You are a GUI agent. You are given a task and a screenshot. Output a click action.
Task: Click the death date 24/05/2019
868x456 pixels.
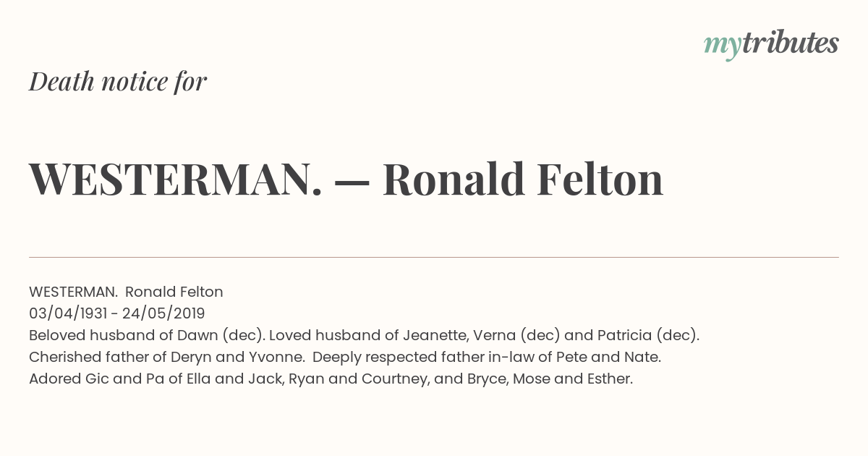[163, 313]
